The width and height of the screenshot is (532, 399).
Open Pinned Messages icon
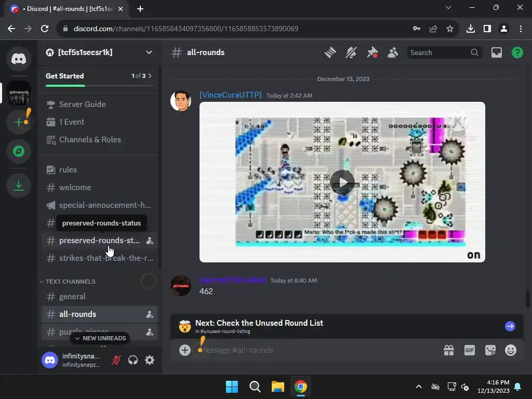(x=372, y=52)
